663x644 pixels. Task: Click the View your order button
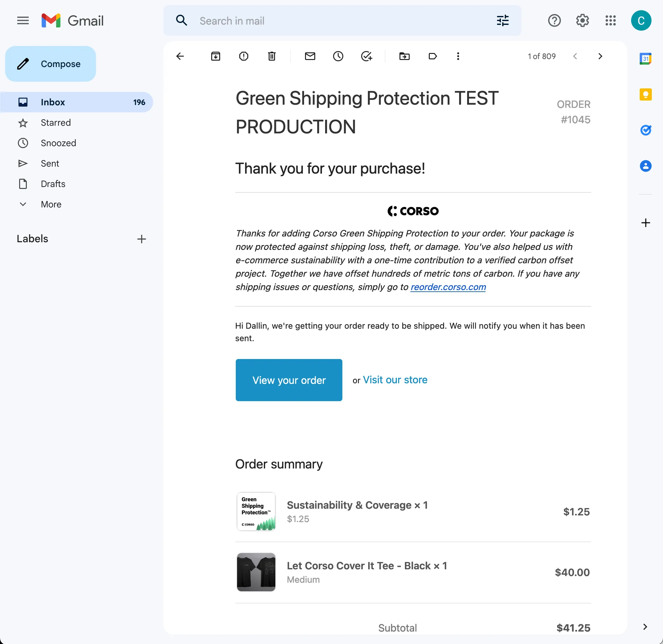[289, 380]
